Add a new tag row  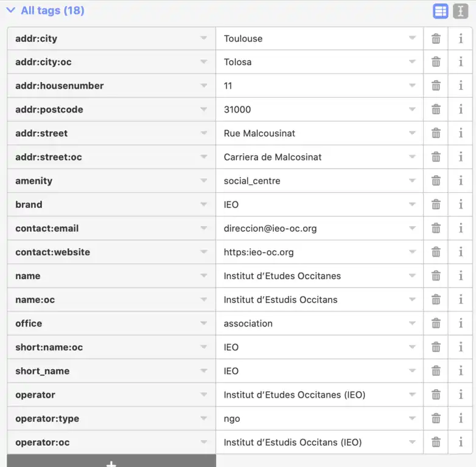point(111,462)
